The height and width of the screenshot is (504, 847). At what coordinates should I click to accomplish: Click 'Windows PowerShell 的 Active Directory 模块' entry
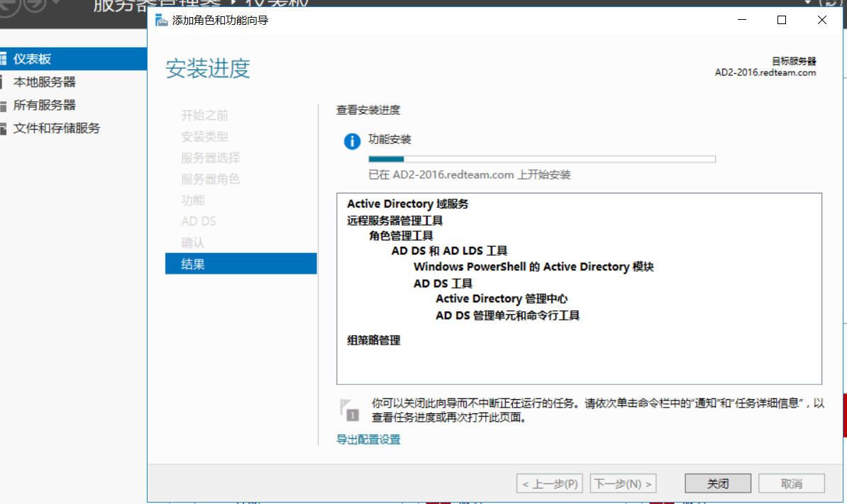pos(533,267)
